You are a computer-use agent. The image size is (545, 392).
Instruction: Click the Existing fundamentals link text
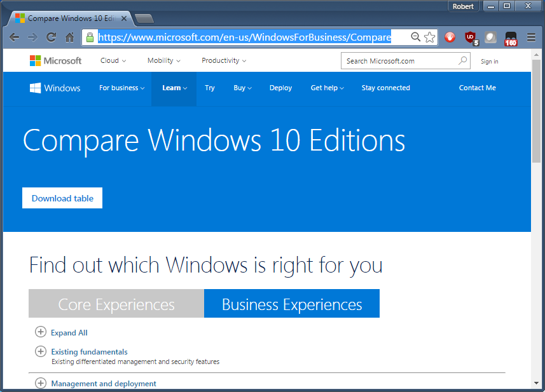[89, 352]
